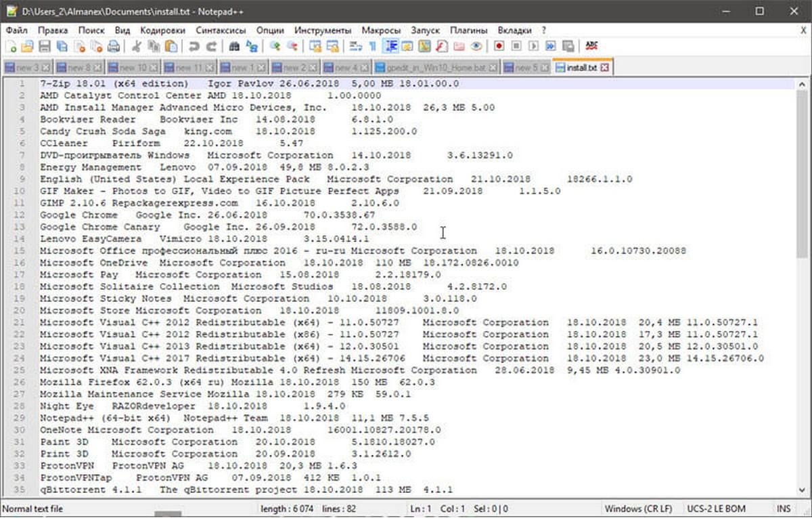Click the Document Map icon
812x518 pixels.
tap(424, 46)
